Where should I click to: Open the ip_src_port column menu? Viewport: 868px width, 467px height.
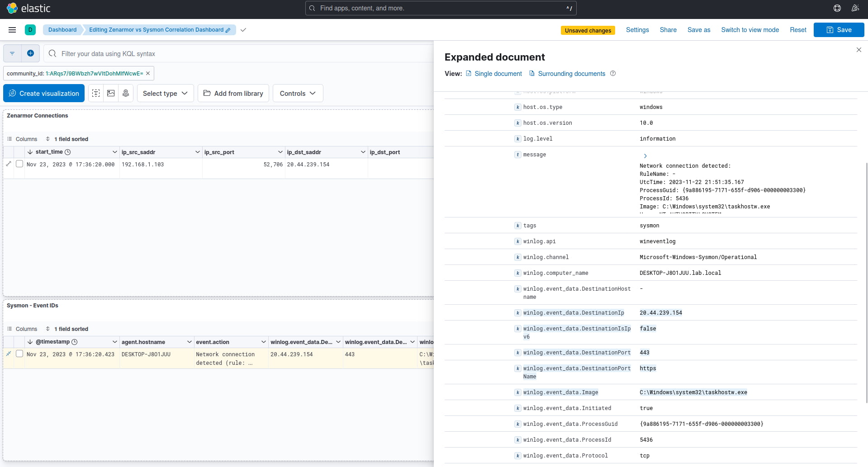click(280, 152)
